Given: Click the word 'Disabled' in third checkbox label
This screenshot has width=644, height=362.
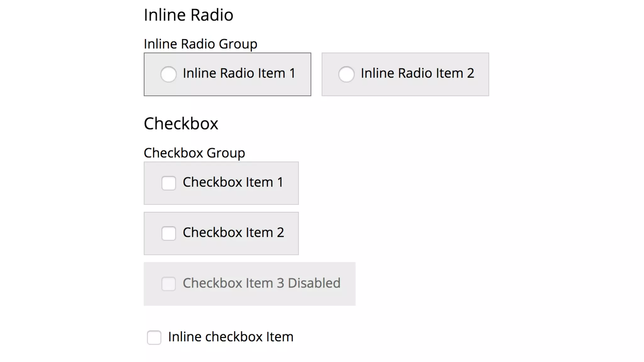Looking at the screenshot, I should tap(314, 283).
